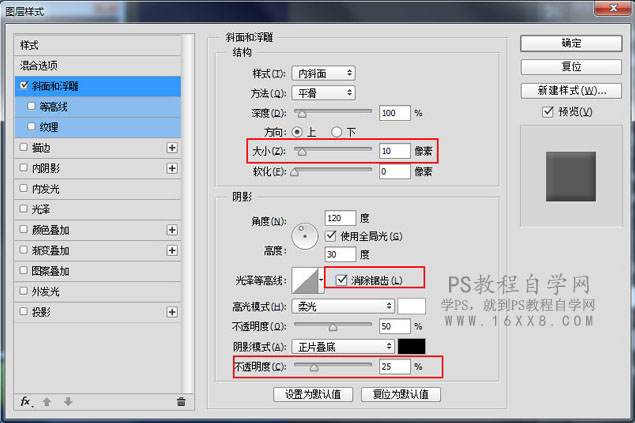Screen dimensions: 635x423
Task: Enable the 外发光 checkbox
Action: click(x=23, y=291)
